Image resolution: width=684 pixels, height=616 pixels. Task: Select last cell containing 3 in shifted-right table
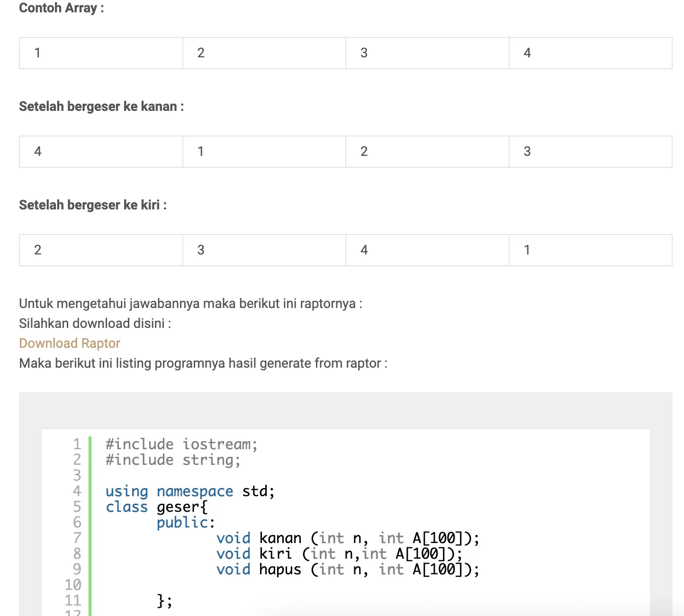590,152
